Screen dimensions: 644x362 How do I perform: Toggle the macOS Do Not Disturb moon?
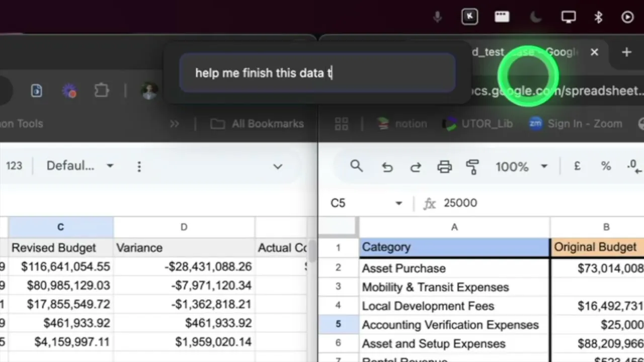536,17
